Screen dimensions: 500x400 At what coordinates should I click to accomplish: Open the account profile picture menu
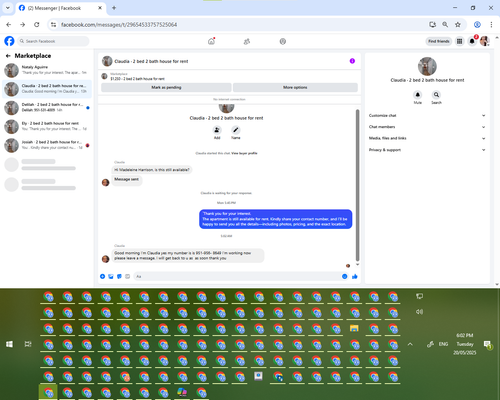pos(484,41)
